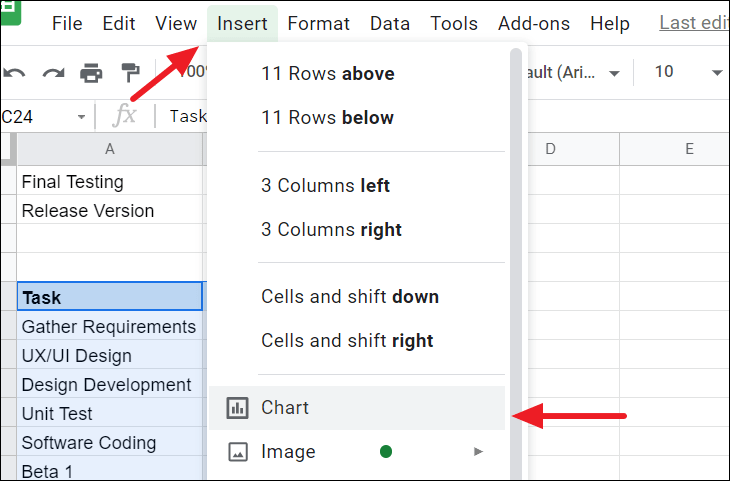The width and height of the screenshot is (730, 481).
Task: Click the print icon
Action: (x=92, y=73)
